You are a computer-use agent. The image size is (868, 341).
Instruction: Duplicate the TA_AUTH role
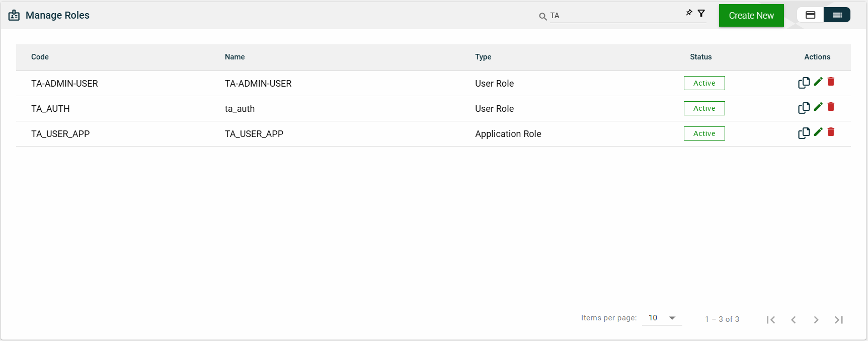(x=804, y=108)
